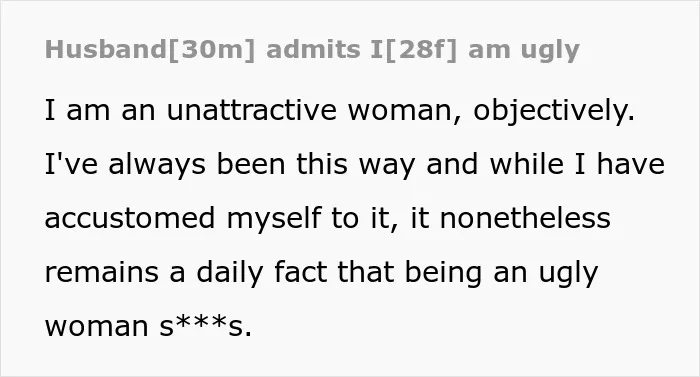
Task: Click the word "Husband[30m]" in the title
Action: coord(150,50)
